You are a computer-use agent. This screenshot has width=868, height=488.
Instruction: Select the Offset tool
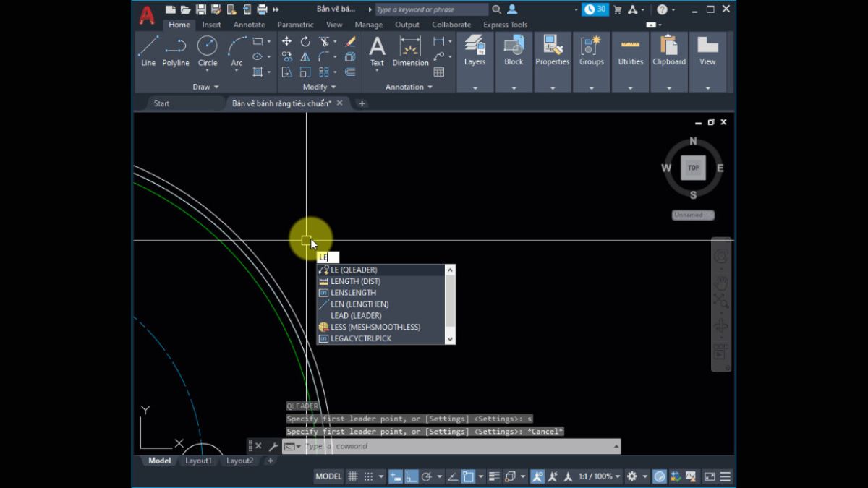350,72
